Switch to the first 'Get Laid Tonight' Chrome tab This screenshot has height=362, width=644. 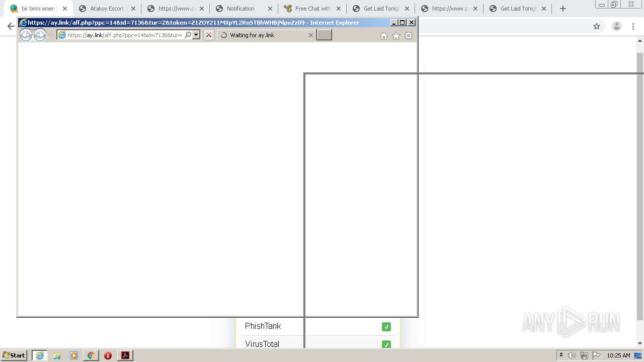[380, 9]
